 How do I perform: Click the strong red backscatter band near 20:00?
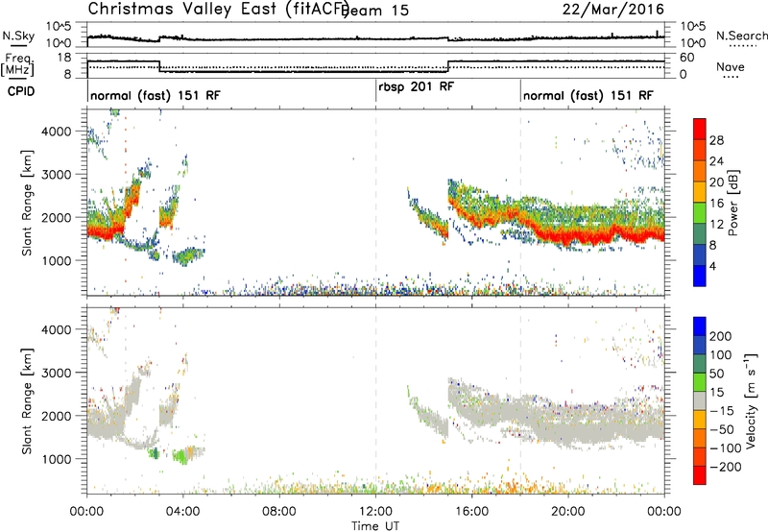click(x=568, y=236)
